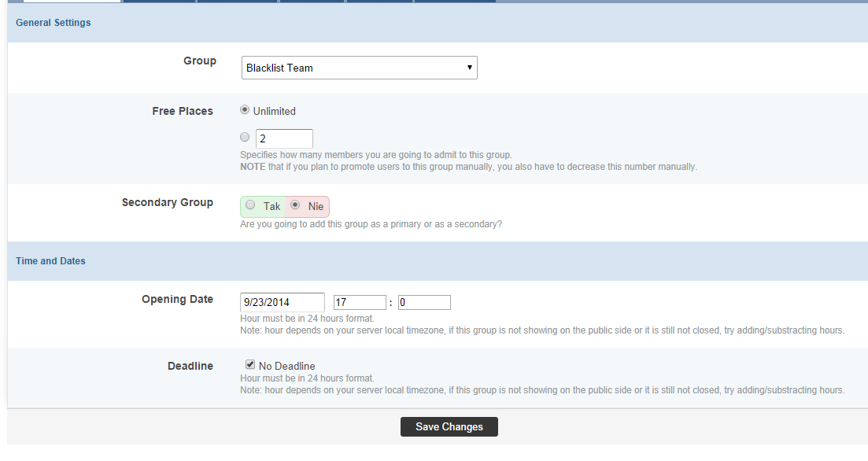The width and height of the screenshot is (868, 461).
Task: Click the Group field label
Action: pyautogui.click(x=200, y=61)
